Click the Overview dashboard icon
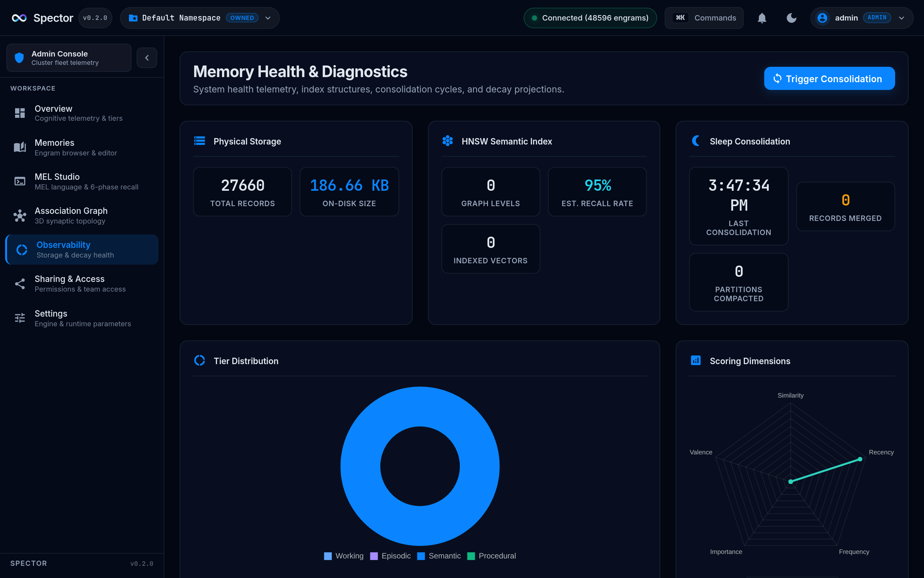 20,113
